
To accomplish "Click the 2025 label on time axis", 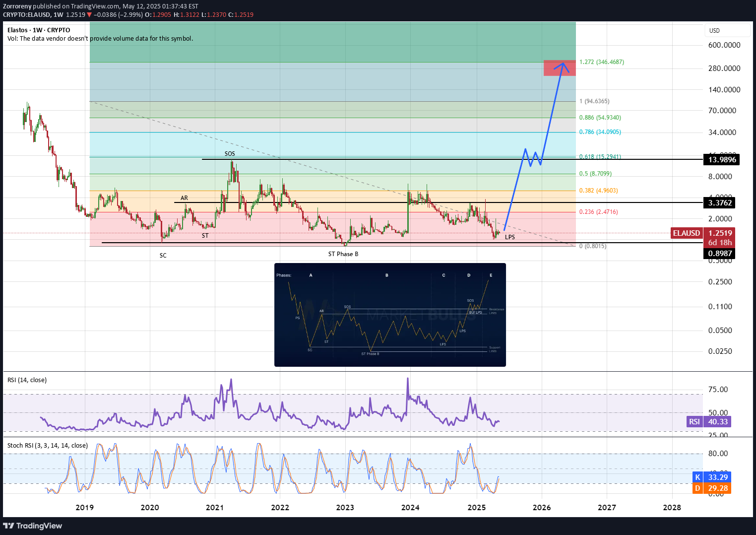I will click(x=477, y=507).
